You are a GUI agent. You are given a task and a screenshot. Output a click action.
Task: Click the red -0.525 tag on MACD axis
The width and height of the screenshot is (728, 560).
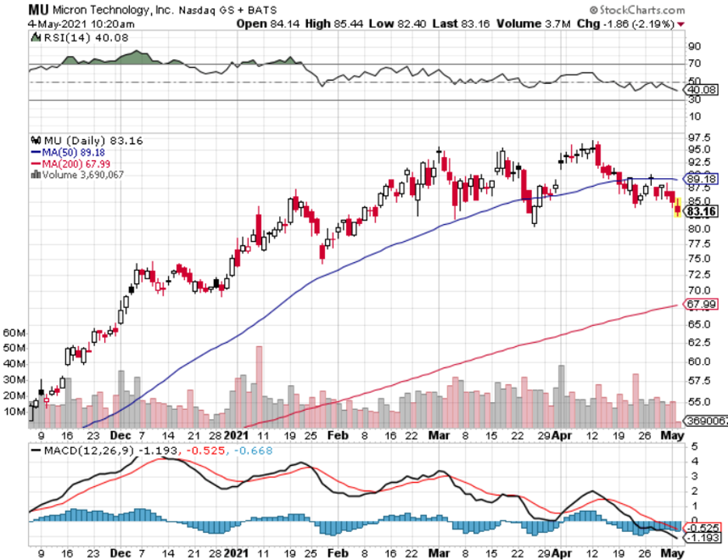point(702,528)
